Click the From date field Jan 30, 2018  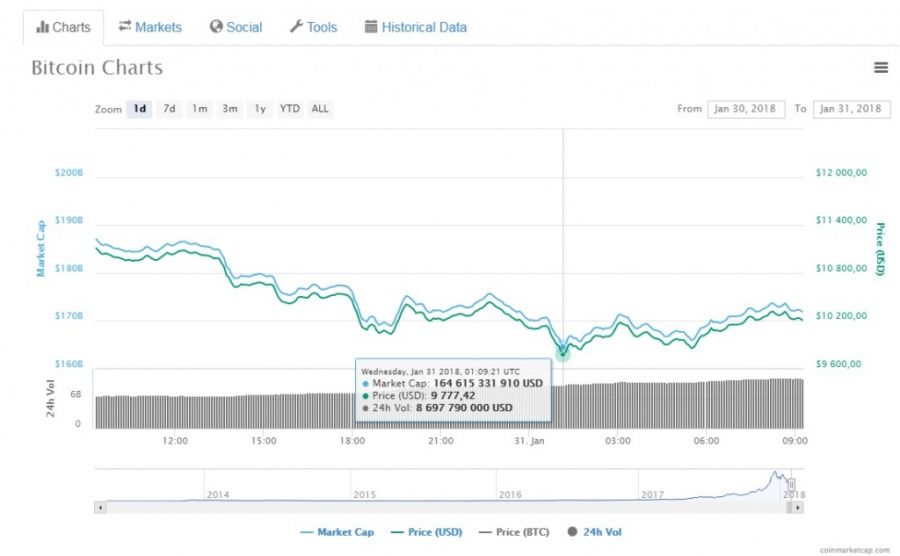pyautogui.click(x=746, y=109)
